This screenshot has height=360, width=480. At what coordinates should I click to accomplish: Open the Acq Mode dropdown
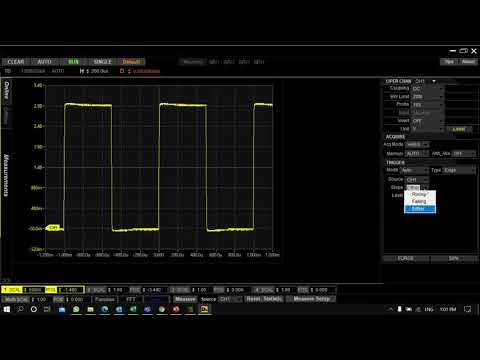pos(417,145)
